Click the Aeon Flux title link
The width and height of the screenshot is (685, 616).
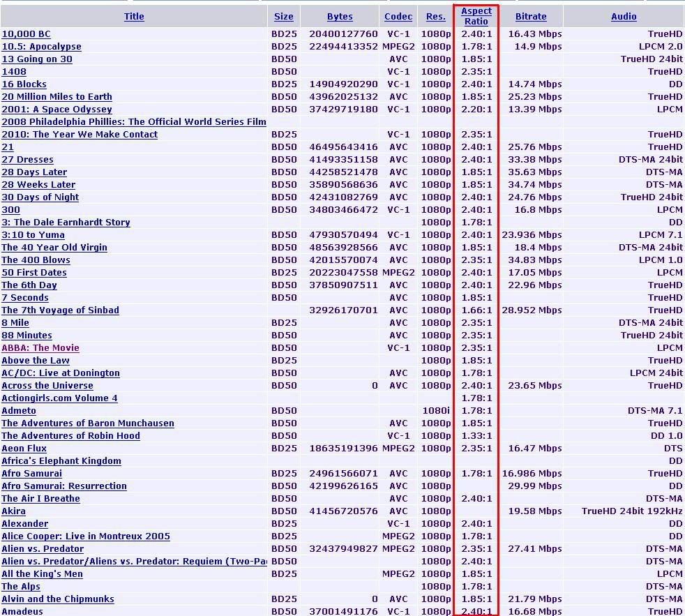pyautogui.click(x=24, y=449)
